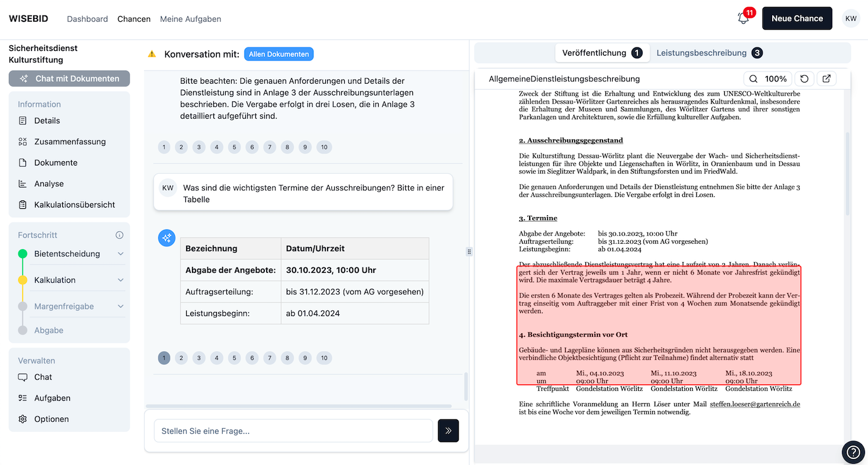Viewport: 868px width, 465px height.
Task: Click the Analyse chart icon
Action: coord(23,184)
